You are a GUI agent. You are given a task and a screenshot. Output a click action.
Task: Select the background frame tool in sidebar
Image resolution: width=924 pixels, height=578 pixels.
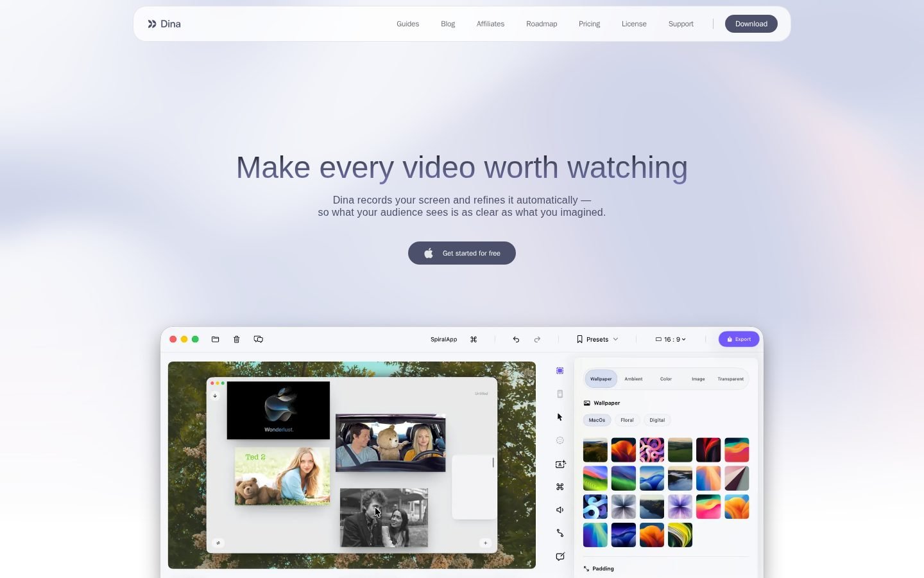click(x=560, y=371)
